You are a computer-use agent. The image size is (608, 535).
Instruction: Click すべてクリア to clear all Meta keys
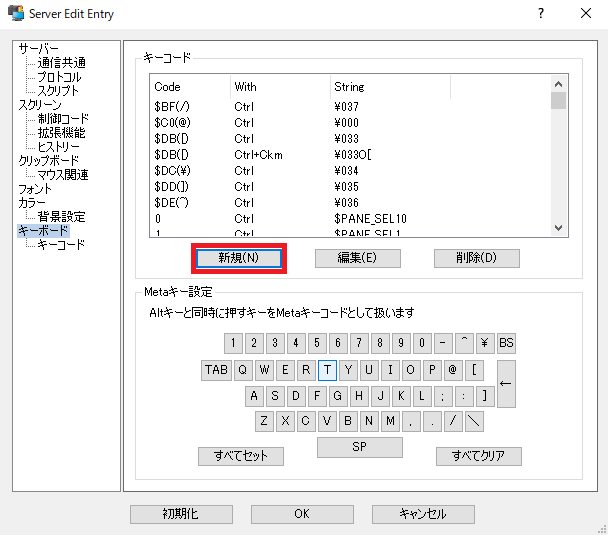[x=478, y=456]
